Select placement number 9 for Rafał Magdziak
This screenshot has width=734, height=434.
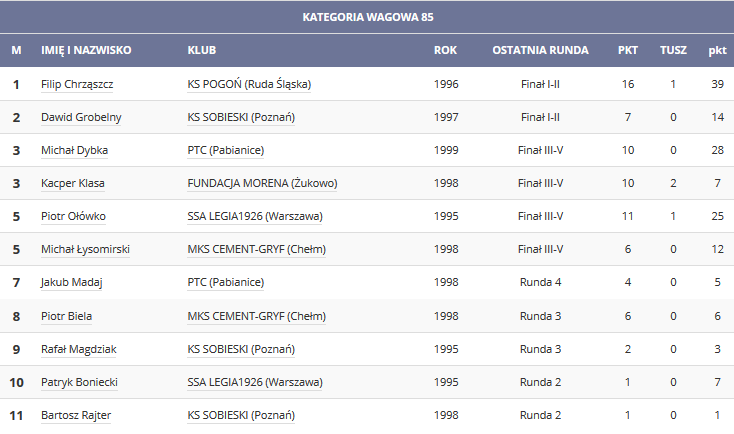coord(16,350)
